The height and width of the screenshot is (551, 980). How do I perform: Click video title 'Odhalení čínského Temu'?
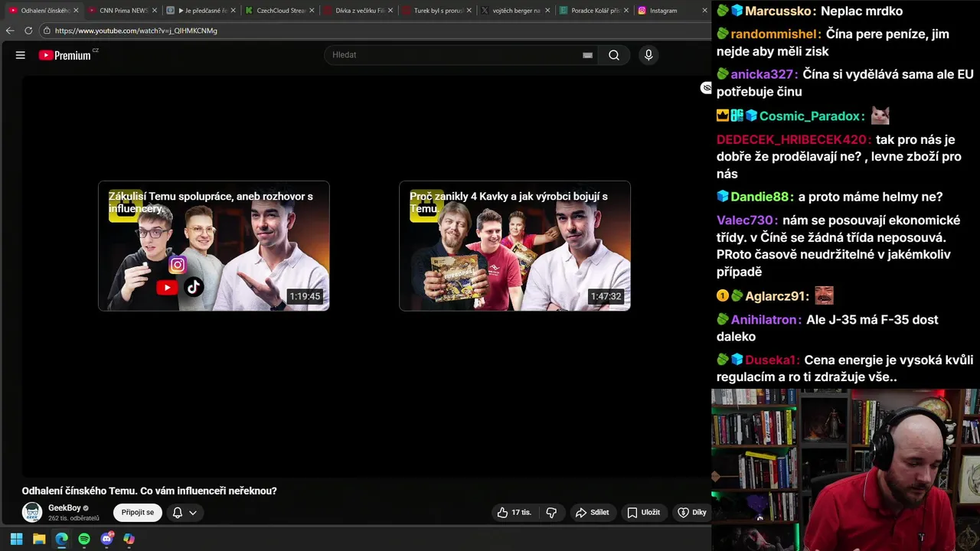point(149,491)
